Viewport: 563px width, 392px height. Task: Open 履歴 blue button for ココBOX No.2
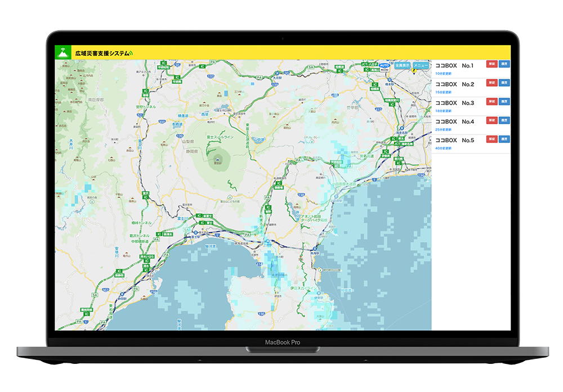point(504,83)
